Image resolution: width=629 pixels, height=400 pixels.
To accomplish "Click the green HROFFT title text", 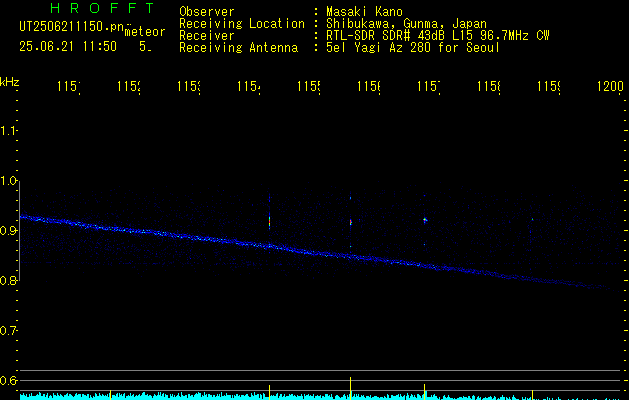I will tap(103, 8).
